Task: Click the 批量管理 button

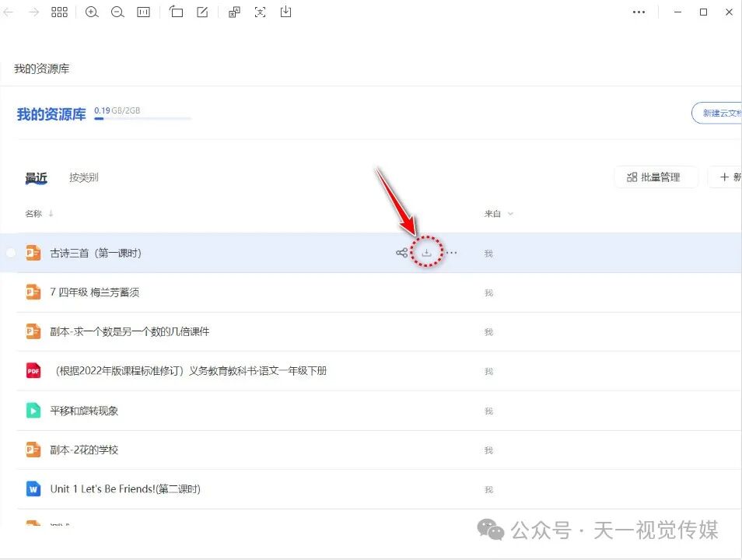Action: pos(656,177)
